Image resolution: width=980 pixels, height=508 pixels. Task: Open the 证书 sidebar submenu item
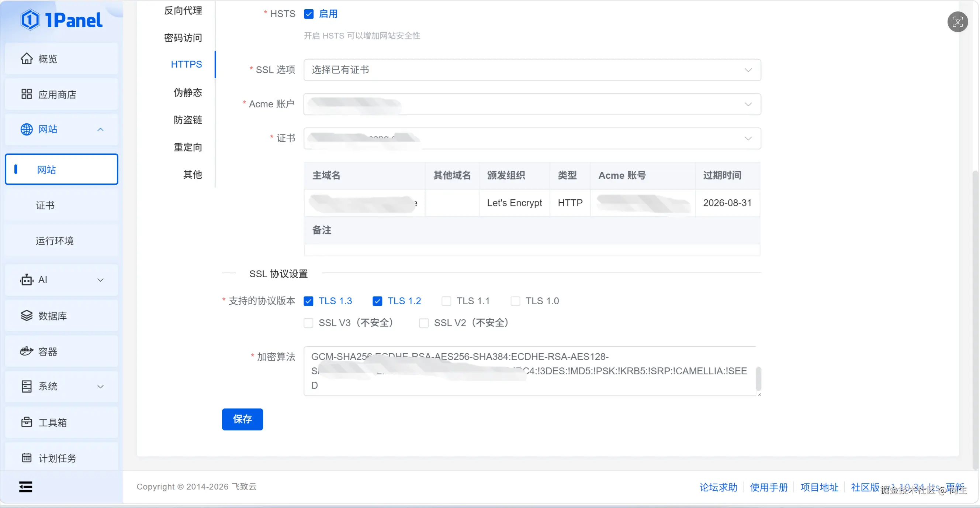pyautogui.click(x=62, y=205)
